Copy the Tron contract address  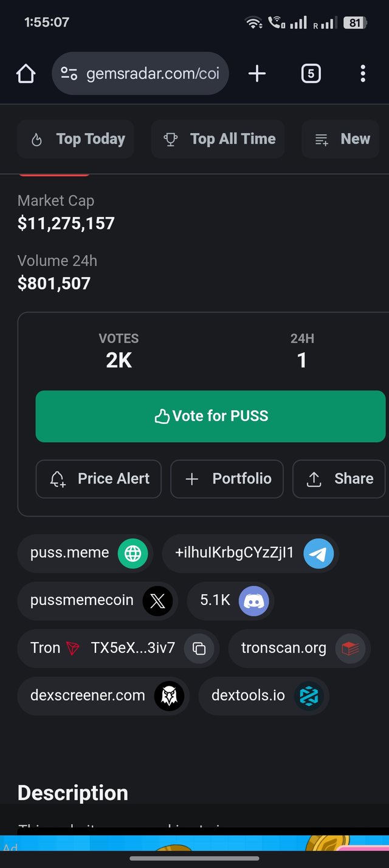199,648
